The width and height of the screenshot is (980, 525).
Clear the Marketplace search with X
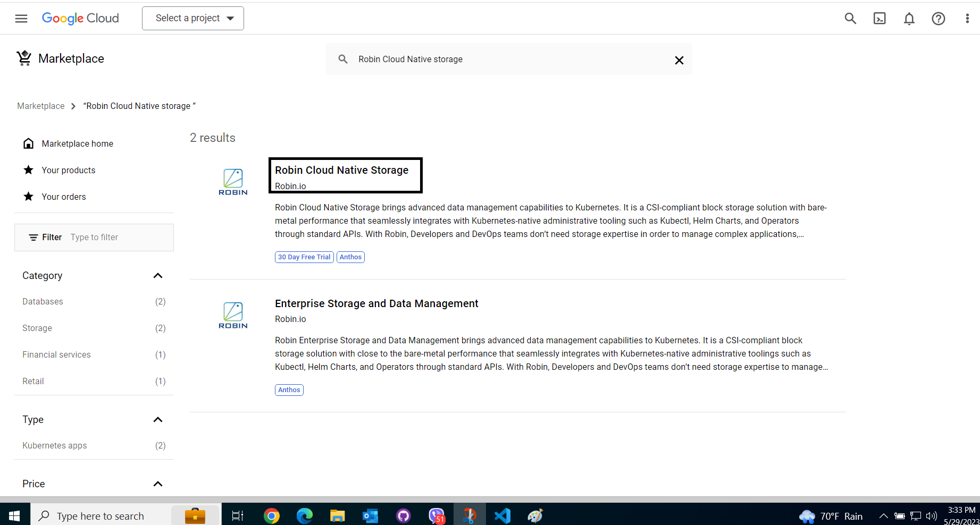tap(679, 60)
